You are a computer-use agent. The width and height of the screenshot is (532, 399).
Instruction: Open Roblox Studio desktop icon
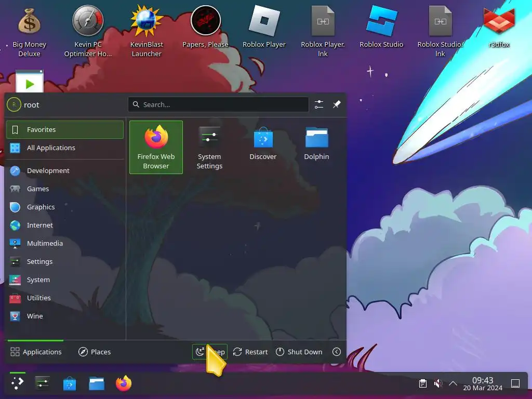[381, 27]
